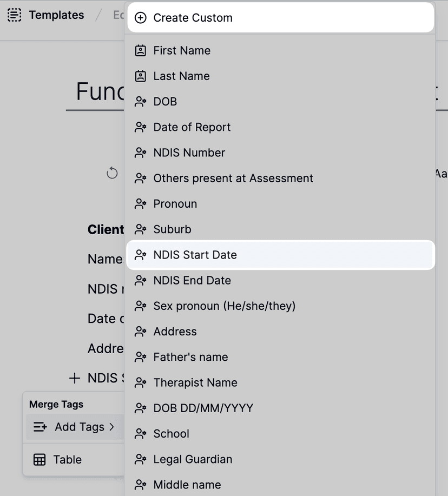The image size is (448, 496).
Task: Click the Create Custom button
Action: (192, 17)
